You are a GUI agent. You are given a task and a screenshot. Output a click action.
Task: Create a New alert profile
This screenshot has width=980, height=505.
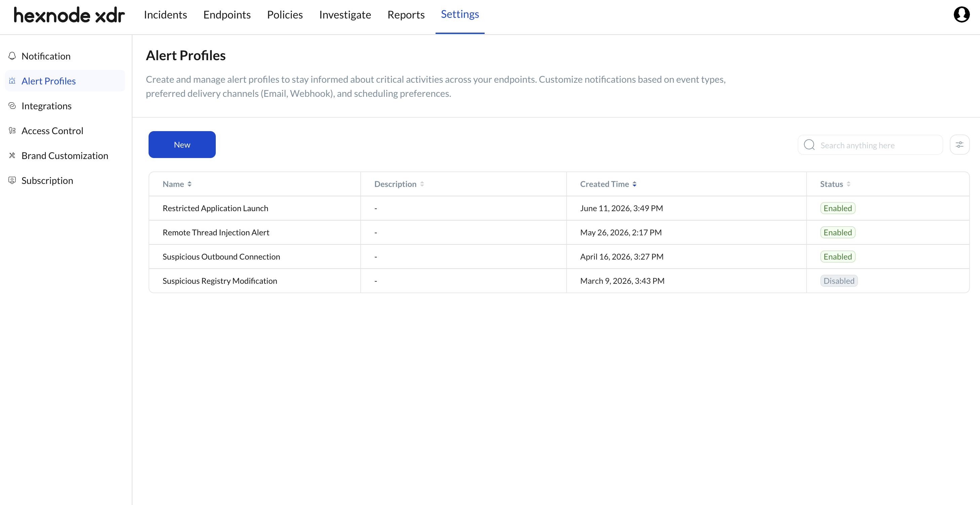[x=182, y=145]
